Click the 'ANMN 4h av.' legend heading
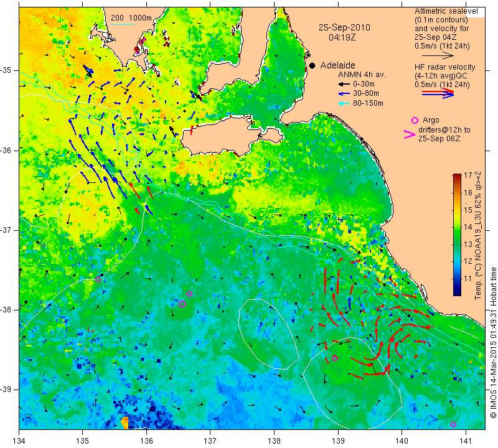Image resolution: width=498 pixels, height=448 pixels. click(362, 75)
